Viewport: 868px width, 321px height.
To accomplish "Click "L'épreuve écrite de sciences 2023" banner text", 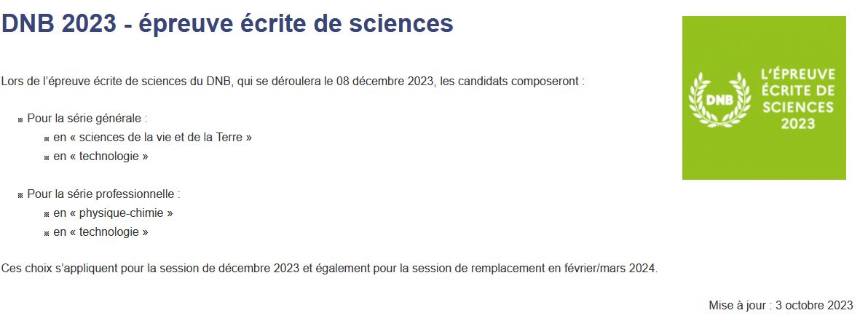I will [797, 98].
